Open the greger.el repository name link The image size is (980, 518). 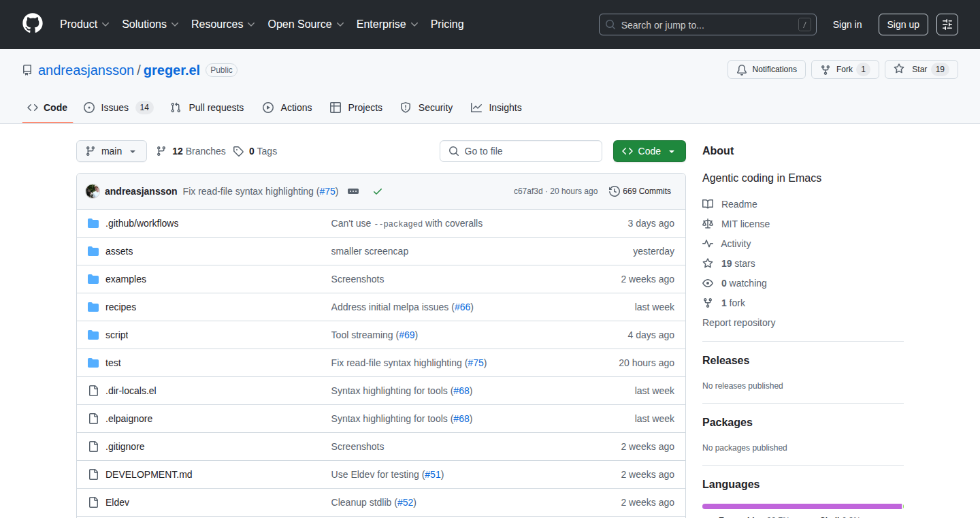pyautogui.click(x=171, y=70)
